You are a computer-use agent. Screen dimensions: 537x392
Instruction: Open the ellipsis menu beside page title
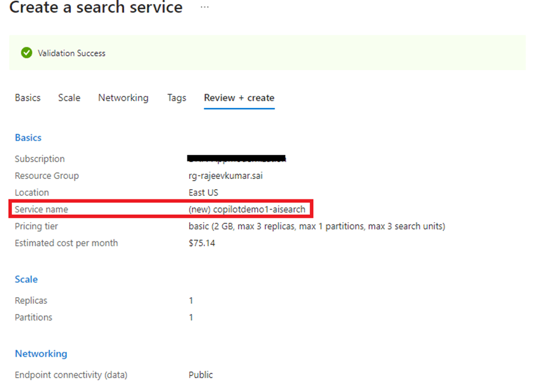point(204,7)
